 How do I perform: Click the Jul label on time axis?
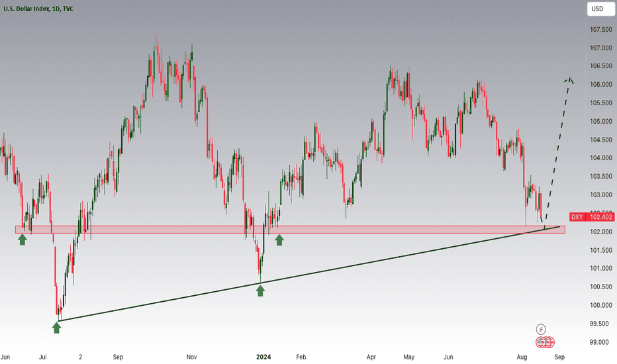point(42,357)
